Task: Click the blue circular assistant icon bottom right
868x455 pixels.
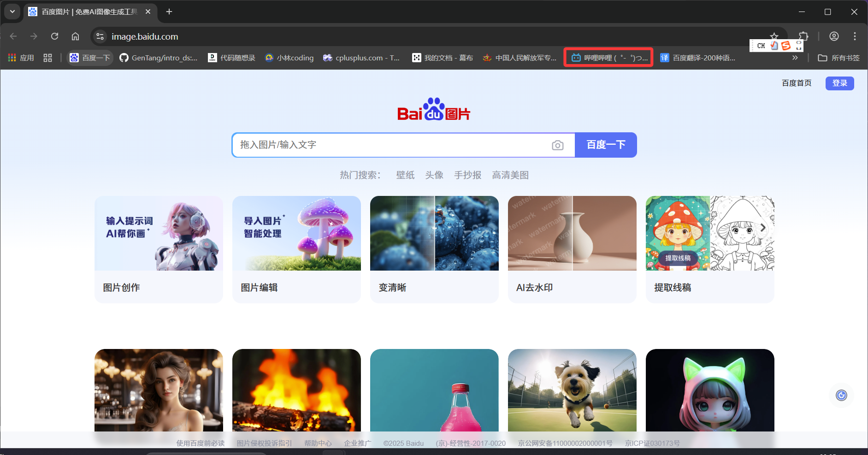Action: pyautogui.click(x=841, y=395)
